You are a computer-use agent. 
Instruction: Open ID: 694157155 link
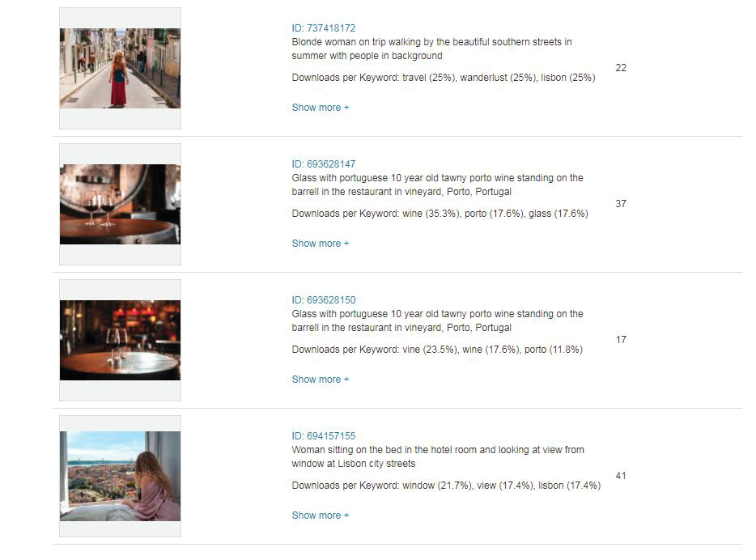pyautogui.click(x=324, y=435)
